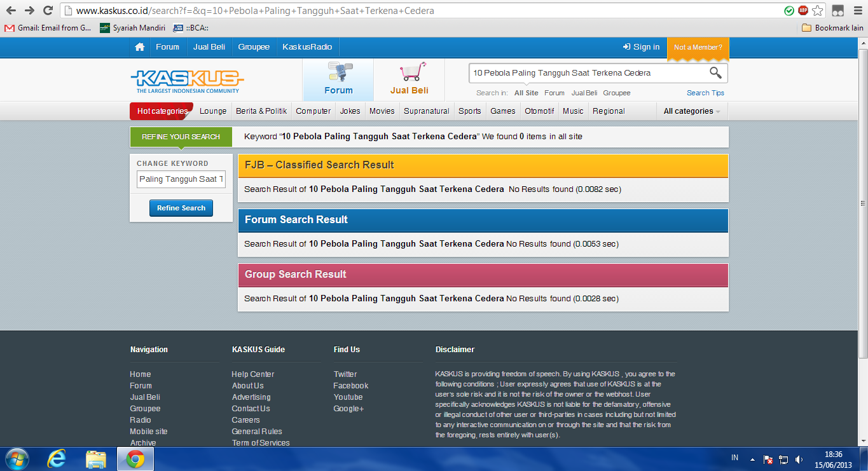Click the green checkmark extension icon
This screenshot has width=868, height=471.
(x=789, y=10)
